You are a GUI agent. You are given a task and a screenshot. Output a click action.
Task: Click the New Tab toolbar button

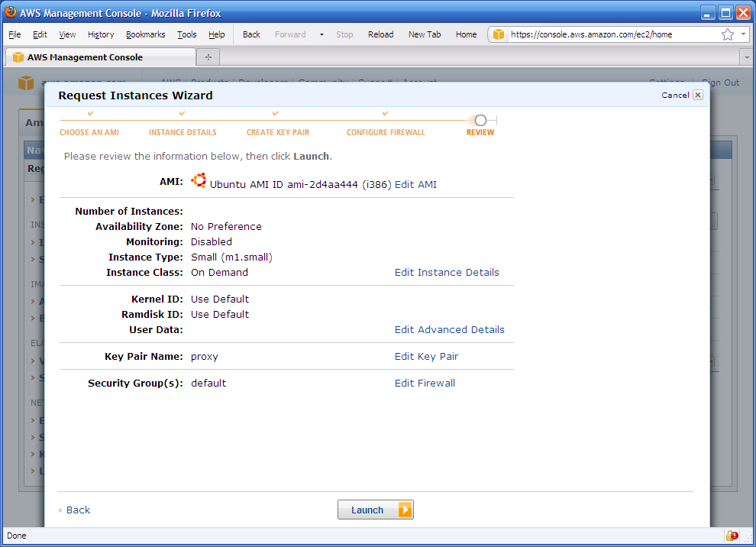tap(425, 34)
